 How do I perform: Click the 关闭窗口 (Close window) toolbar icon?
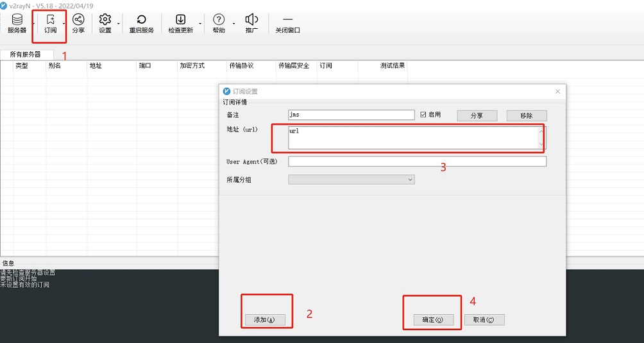287,24
